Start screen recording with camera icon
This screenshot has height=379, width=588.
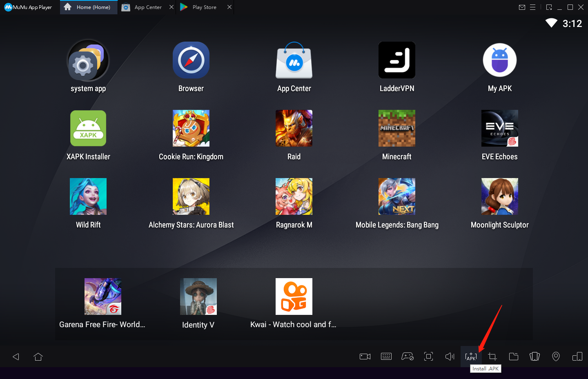[x=365, y=357]
